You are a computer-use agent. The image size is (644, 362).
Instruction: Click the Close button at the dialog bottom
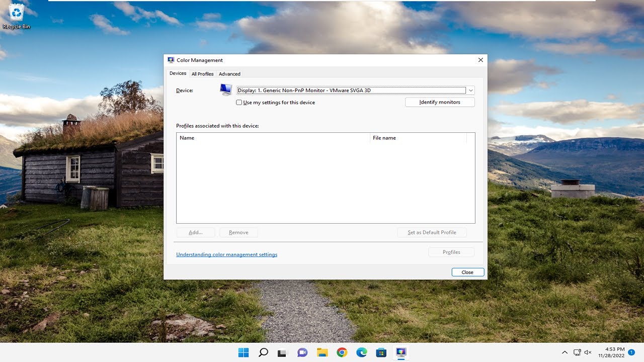point(467,272)
